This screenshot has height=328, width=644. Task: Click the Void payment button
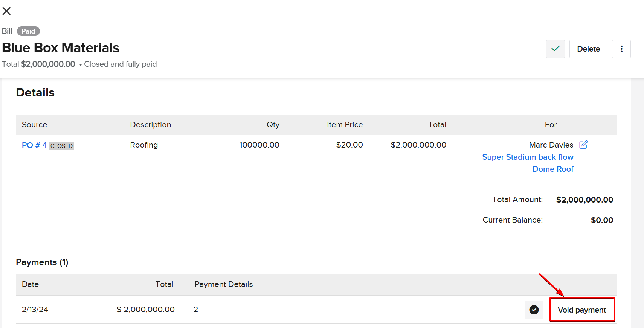[581, 310]
